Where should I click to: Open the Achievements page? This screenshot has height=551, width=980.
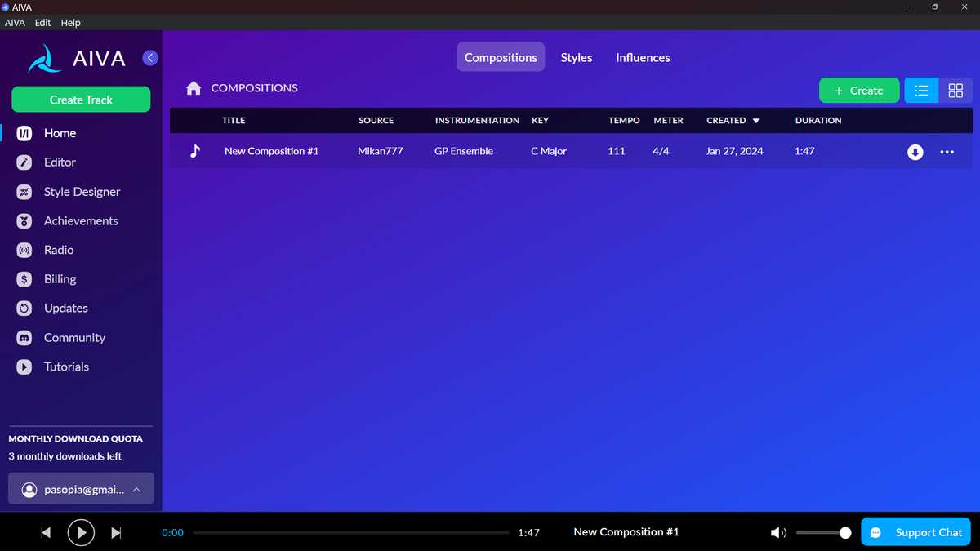point(81,221)
